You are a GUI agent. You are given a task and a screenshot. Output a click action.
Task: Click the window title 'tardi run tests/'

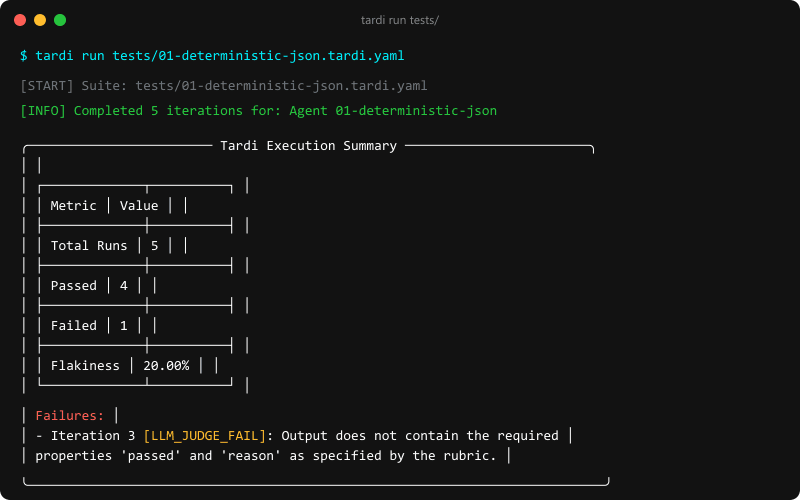pyautogui.click(x=399, y=20)
